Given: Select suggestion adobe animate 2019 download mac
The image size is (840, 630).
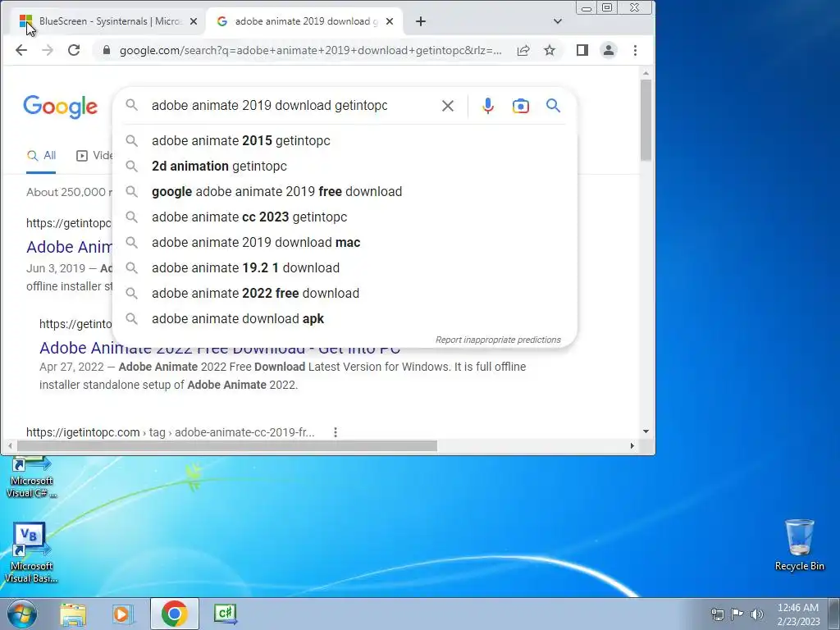Looking at the screenshot, I should point(345,243).
